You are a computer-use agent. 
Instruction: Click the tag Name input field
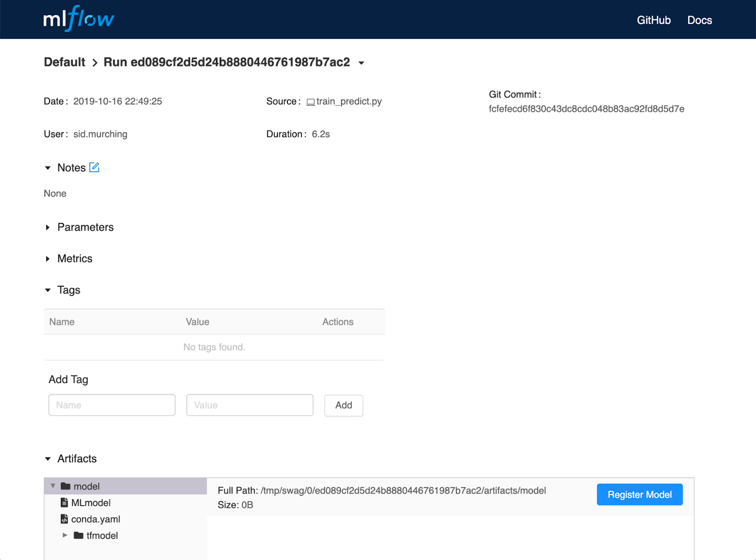(112, 405)
